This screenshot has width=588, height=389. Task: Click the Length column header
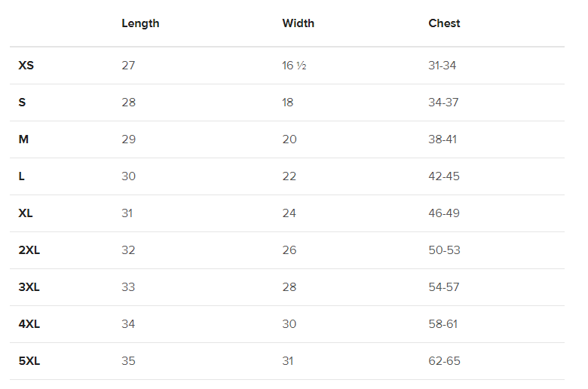pyautogui.click(x=140, y=23)
